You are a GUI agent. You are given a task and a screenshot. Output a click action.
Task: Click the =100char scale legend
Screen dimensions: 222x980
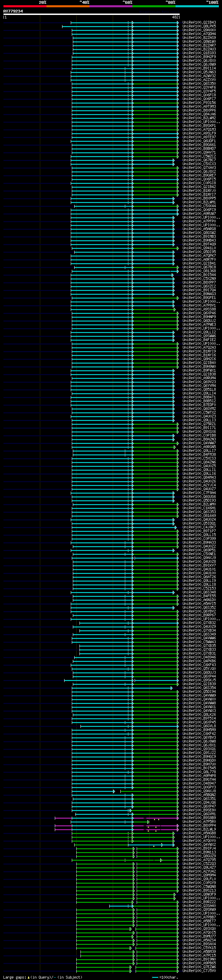[165, 977]
